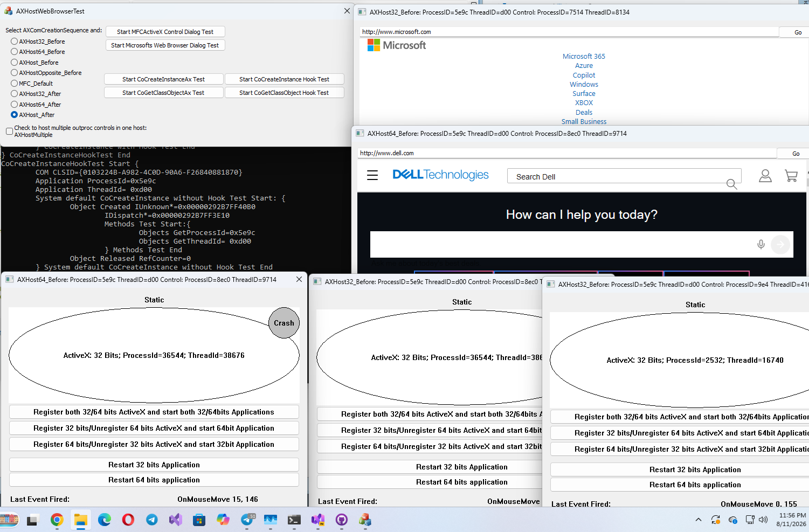Click Restart 64 bits application in AXHost64_Before window

click(x=154, y=480)
